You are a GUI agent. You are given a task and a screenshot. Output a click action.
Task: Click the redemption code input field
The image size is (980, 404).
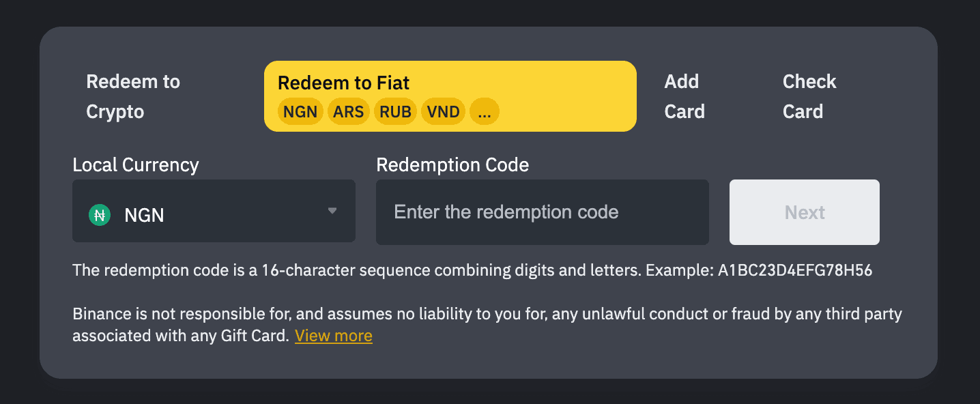click(542, 212)
